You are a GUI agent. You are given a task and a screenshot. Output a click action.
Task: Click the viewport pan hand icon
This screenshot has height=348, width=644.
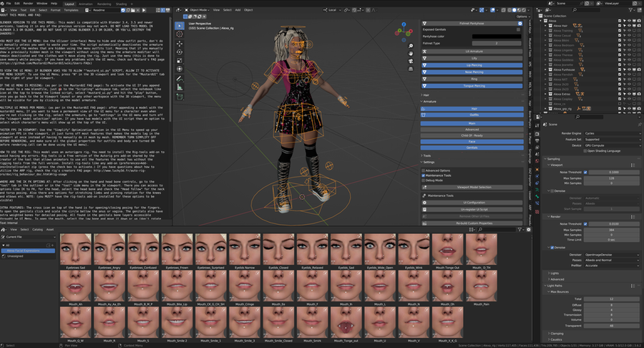410,54
